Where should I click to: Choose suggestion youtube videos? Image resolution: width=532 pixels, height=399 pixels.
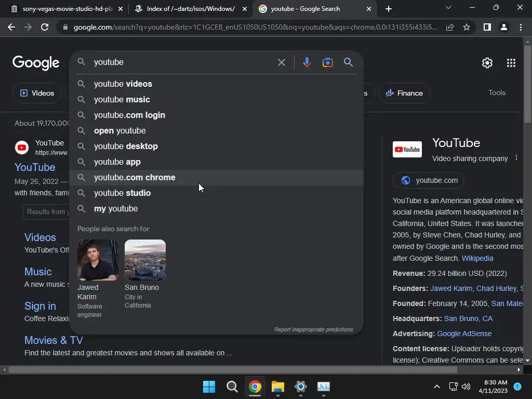[217, 84]
